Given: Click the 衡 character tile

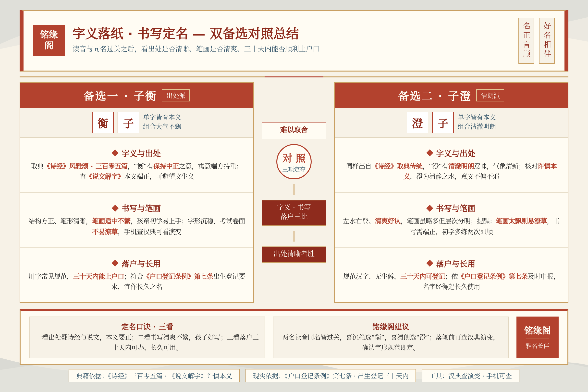Looking at the screenshot, I should 103,122.
